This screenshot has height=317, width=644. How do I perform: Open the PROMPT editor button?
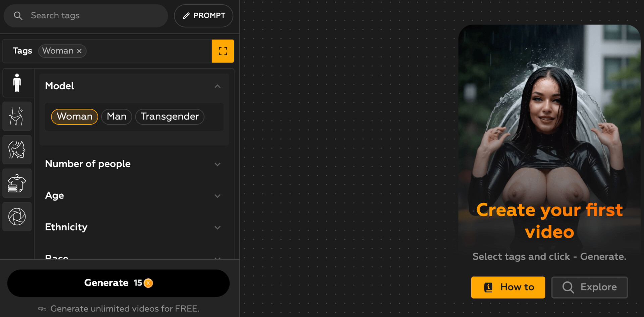click(x=204, y=16)
